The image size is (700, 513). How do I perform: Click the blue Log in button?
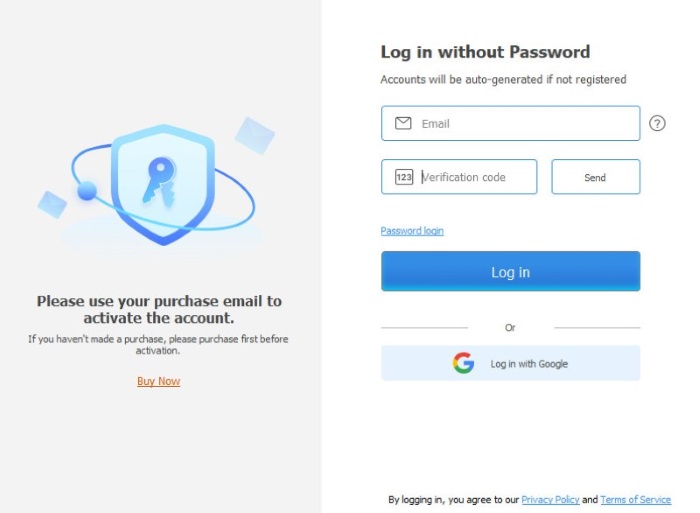[510, 271]
